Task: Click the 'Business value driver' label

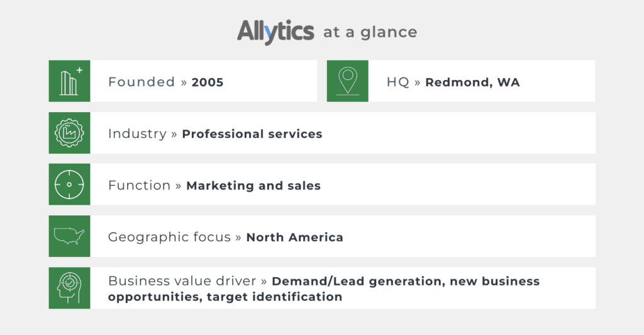Action: (182, 281)
